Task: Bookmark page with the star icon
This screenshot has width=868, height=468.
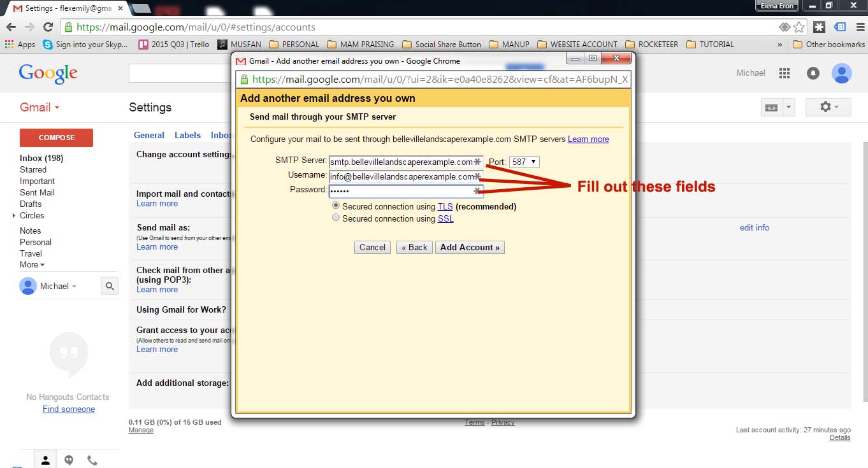Action: [799, 27]
